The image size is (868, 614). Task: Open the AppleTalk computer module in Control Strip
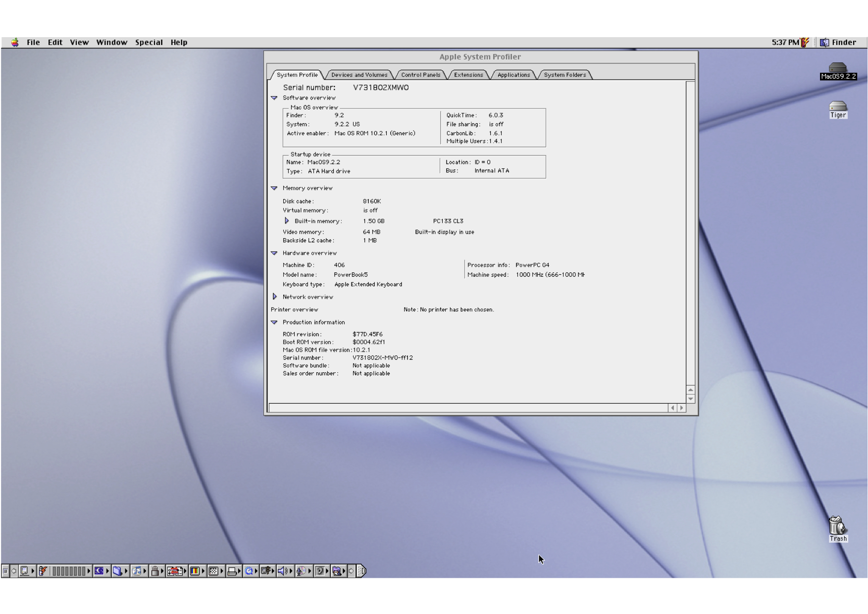[x=27, y=571]
